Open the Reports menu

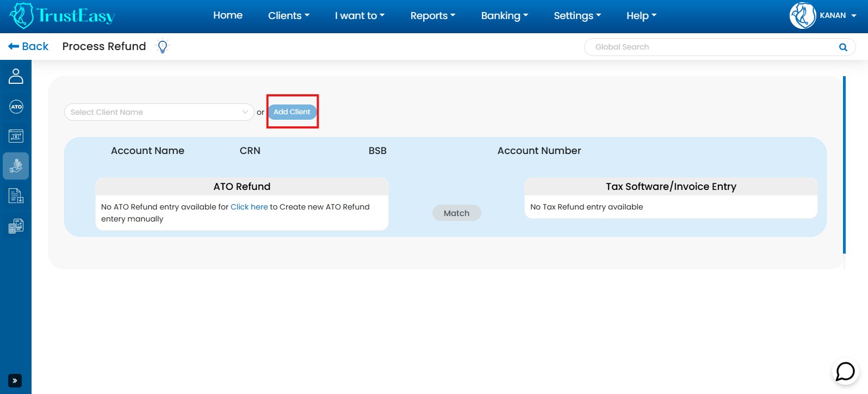coord(432,16)
